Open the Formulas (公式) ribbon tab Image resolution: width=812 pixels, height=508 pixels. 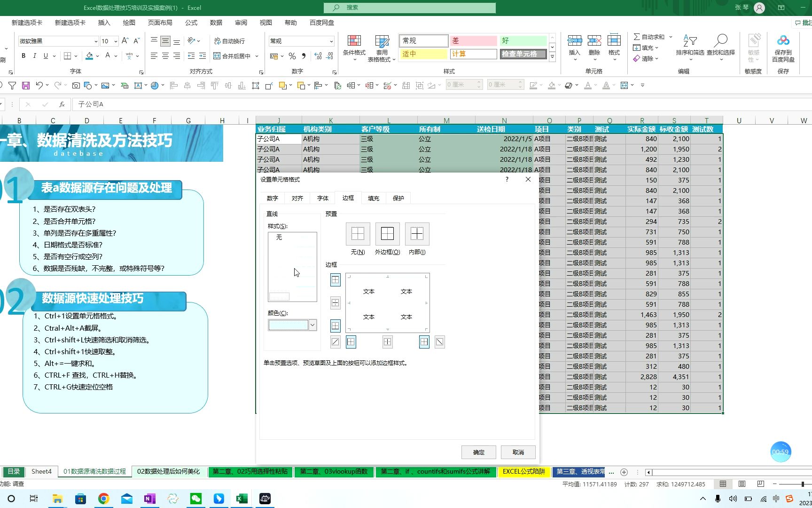(191, 23)
